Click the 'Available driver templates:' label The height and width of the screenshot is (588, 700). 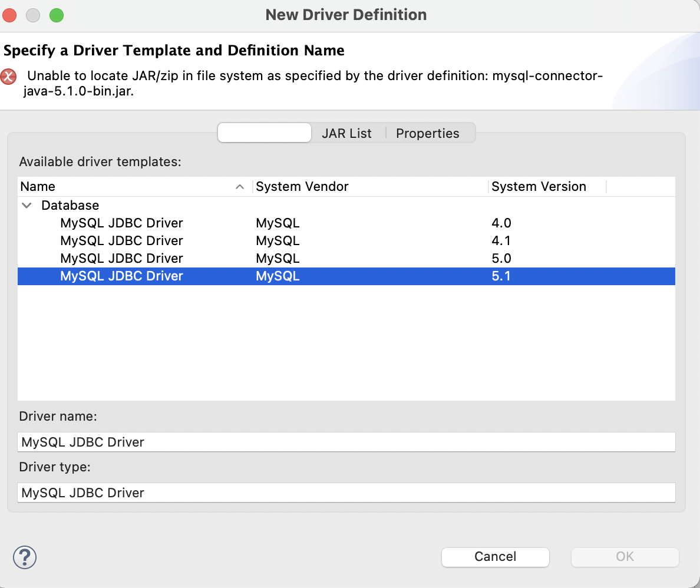pos(100,161)
